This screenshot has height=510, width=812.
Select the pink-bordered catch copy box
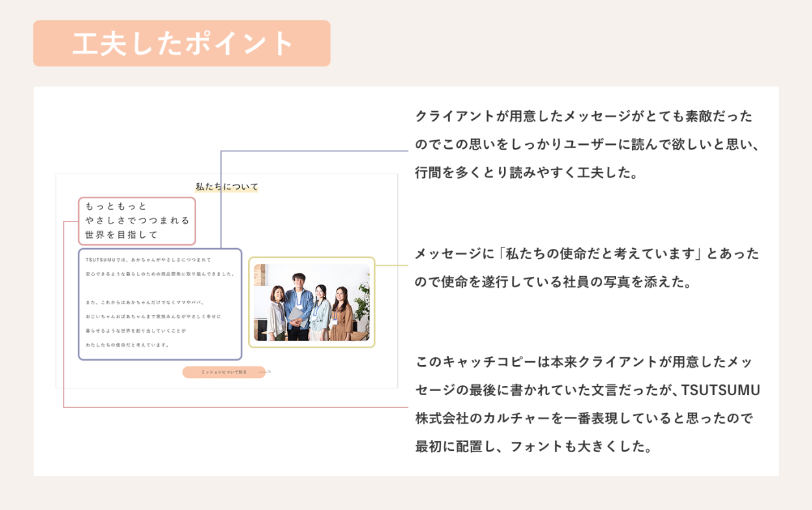[x=137, y=221]
